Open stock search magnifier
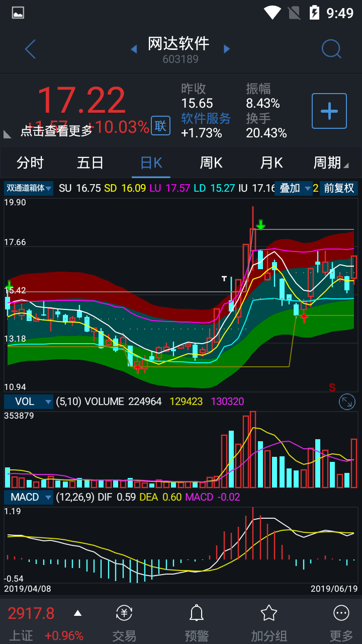 tap(331, 49)
